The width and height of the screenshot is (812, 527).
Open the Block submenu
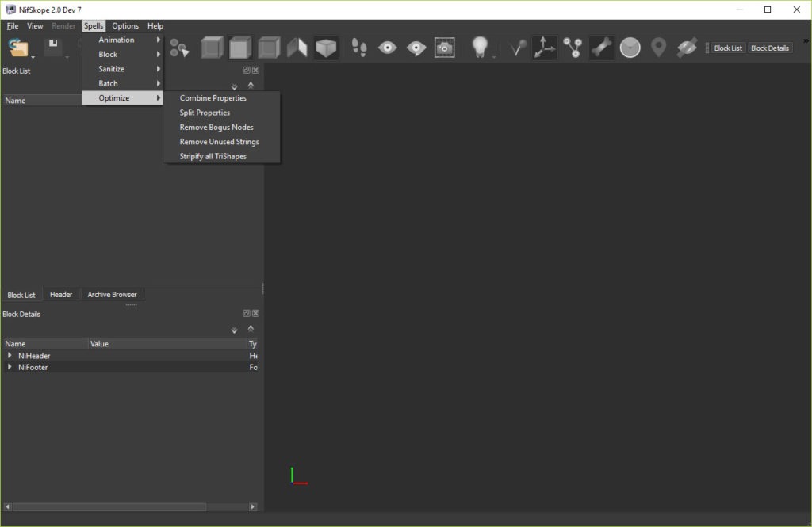click(x=123, y=55)
